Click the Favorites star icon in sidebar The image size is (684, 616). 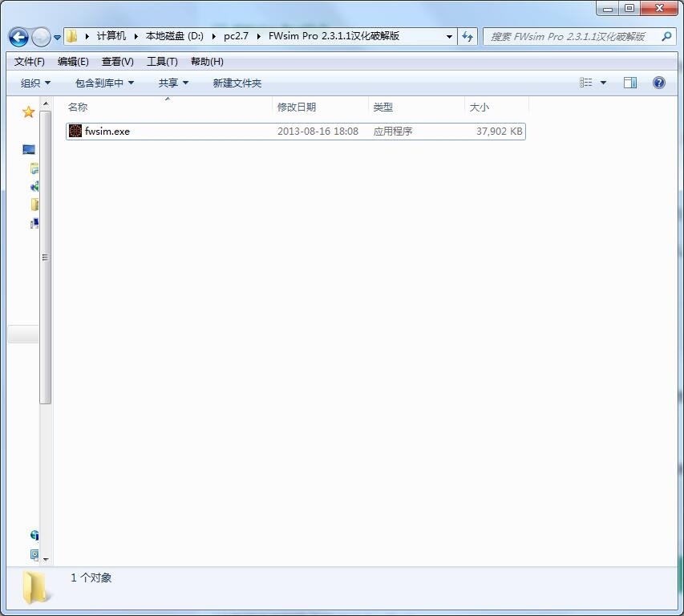[x=28, y=112]
